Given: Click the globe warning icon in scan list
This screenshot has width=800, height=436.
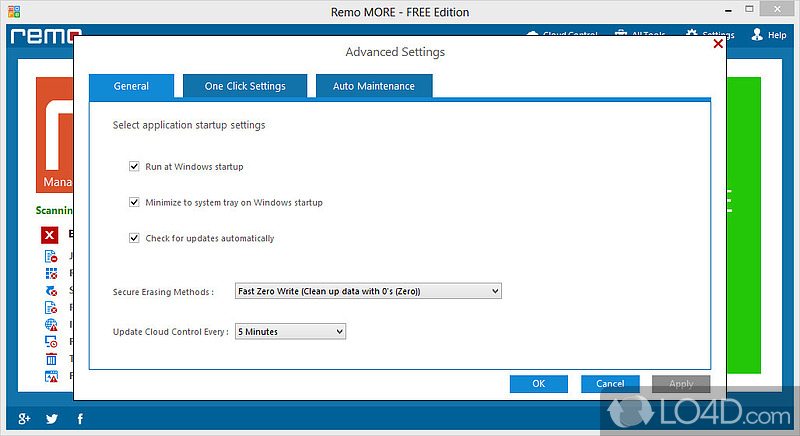Looking at the screenshot, I should (x=51, y=324).
